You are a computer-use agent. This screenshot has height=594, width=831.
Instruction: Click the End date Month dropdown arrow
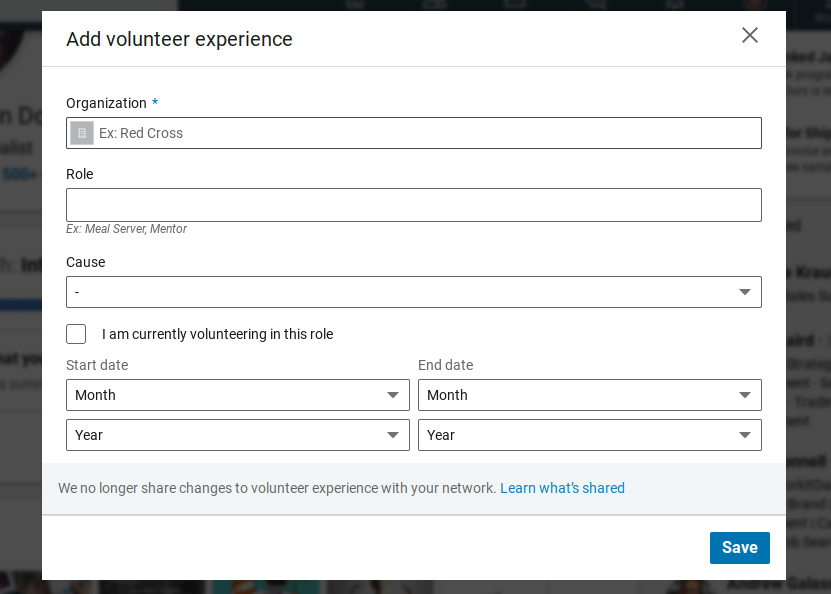[744, 395]
